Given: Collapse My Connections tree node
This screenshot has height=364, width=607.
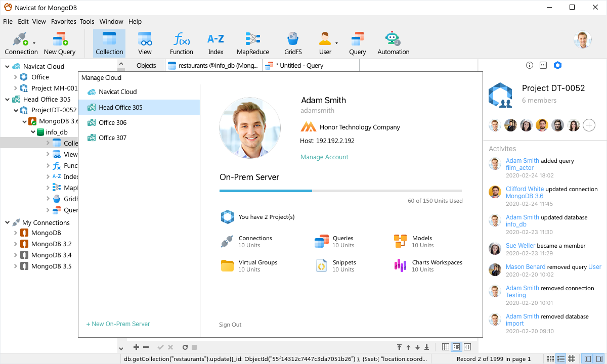Looking at the screenshot, I should coord(7,222).
